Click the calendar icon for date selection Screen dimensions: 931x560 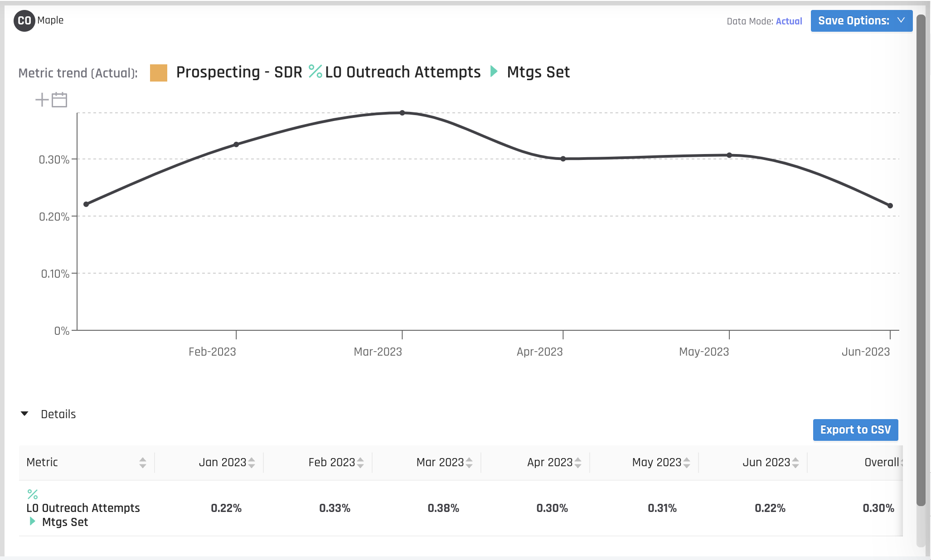click(x=59, y=100)
